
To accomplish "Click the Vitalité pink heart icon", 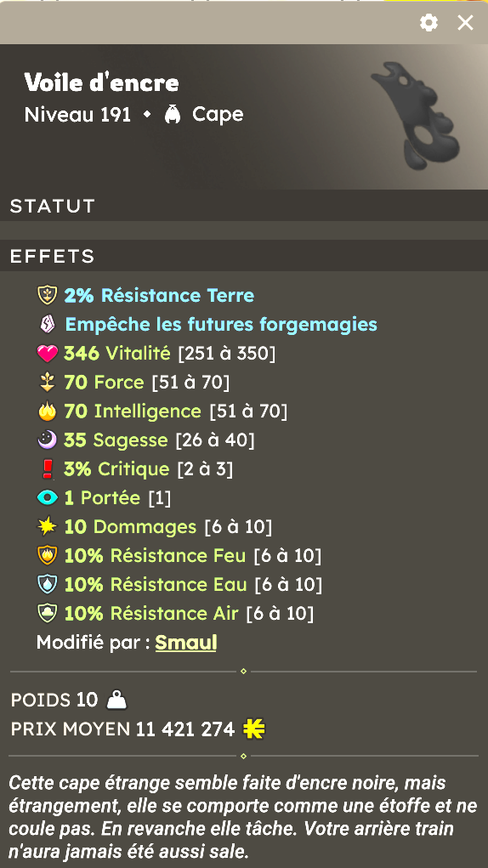I will coord(47,354).
